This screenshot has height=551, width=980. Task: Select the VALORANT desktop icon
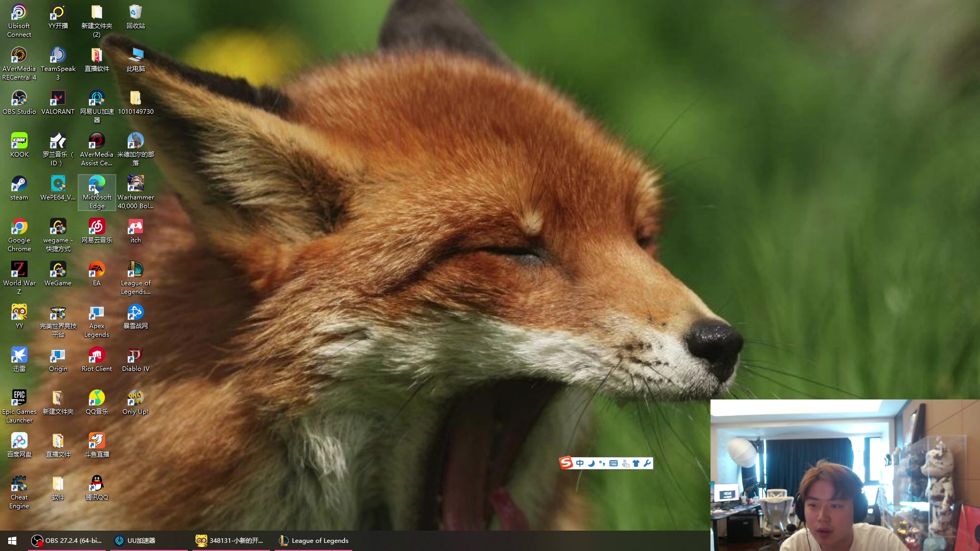point(58,99)
